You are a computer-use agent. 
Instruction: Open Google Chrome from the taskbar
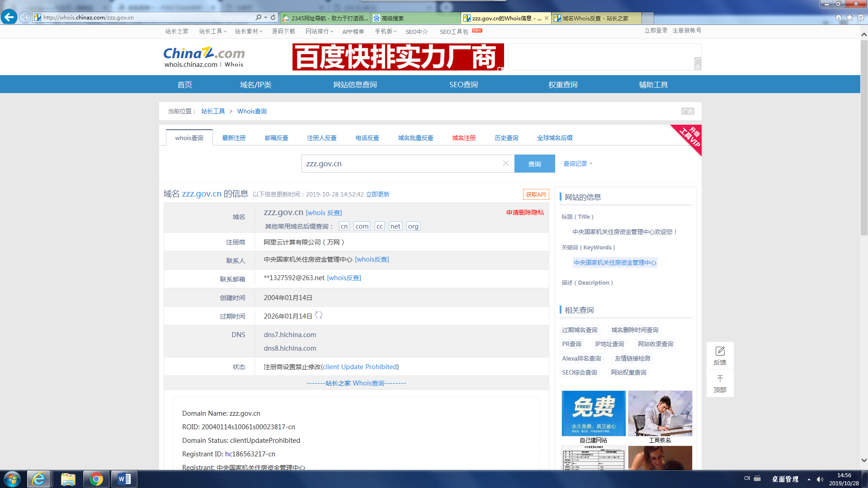pos(96,479)
